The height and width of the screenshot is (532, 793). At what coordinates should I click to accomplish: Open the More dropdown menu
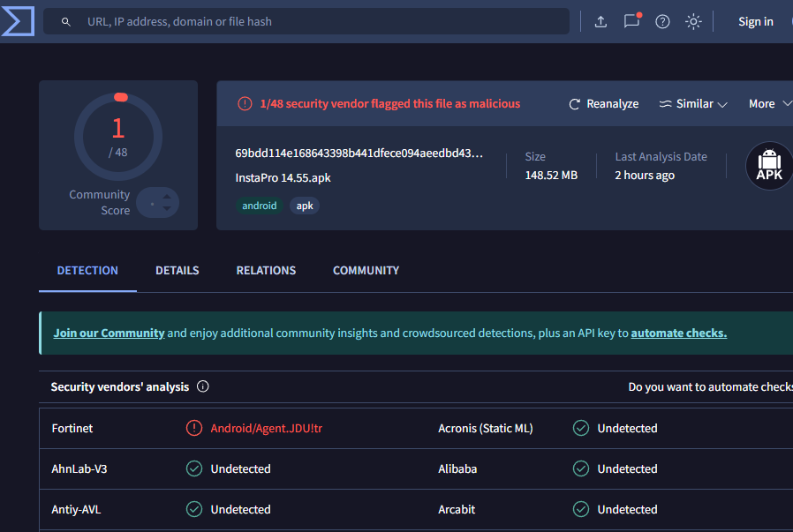767,104
